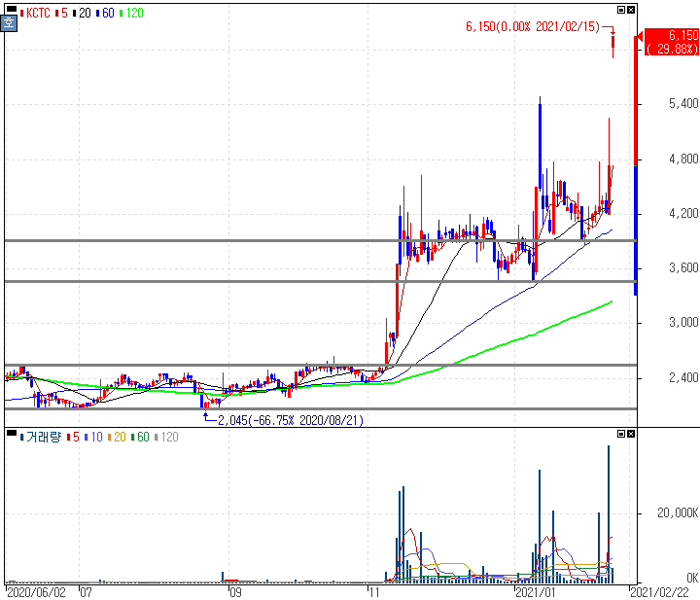The image size is (700, 600).
Task: Click the 6,150(0.00% 2021/02/15) high annotation
Action: [x=533, y=27]
